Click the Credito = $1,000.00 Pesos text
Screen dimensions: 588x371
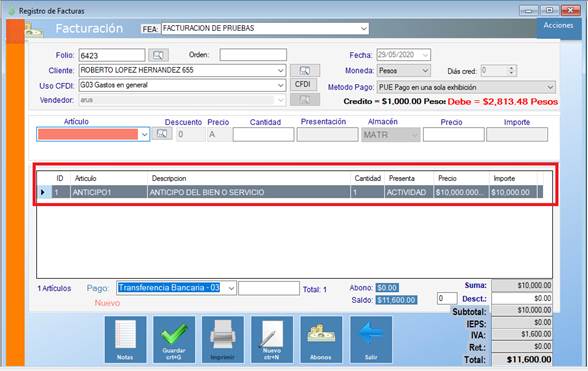(394, 101)
